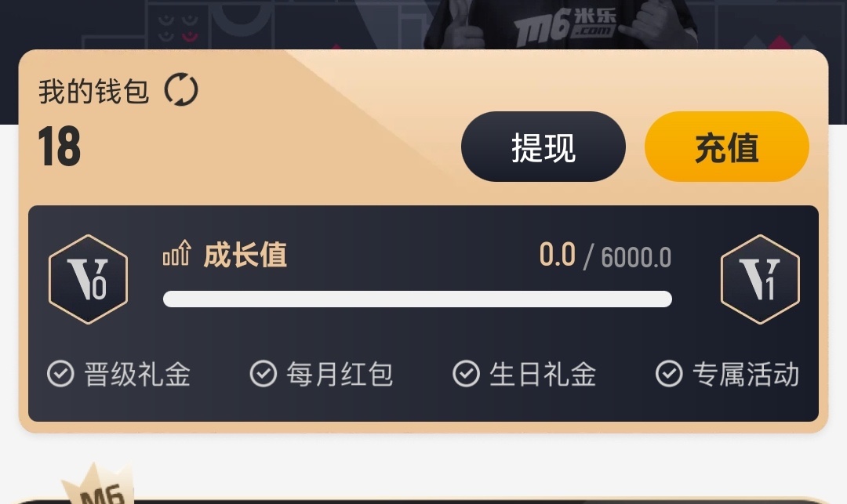847x504 pixels.
Task: Open the 专属活动 benefit label
Action: [x=746, y=374]
